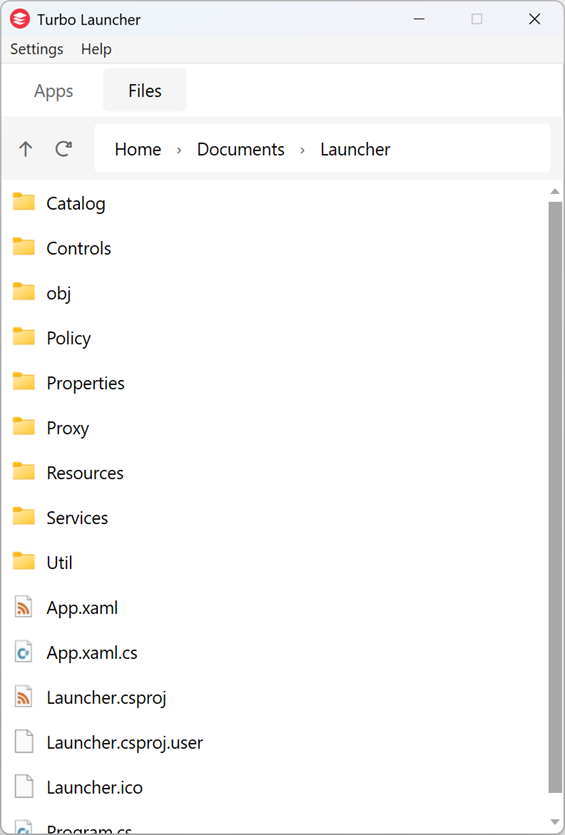
Task: Click Launcher in the breadcrumb path
Action: [355, 149]
